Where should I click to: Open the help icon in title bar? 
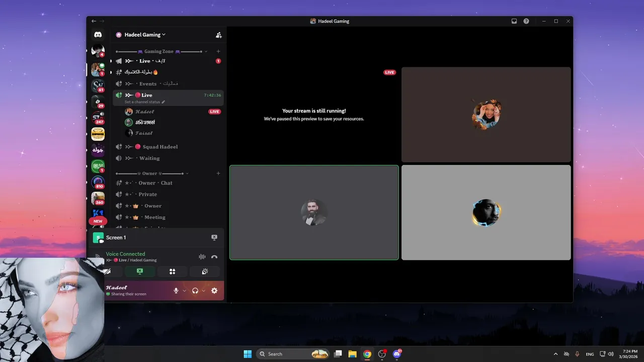click(526, 21)
